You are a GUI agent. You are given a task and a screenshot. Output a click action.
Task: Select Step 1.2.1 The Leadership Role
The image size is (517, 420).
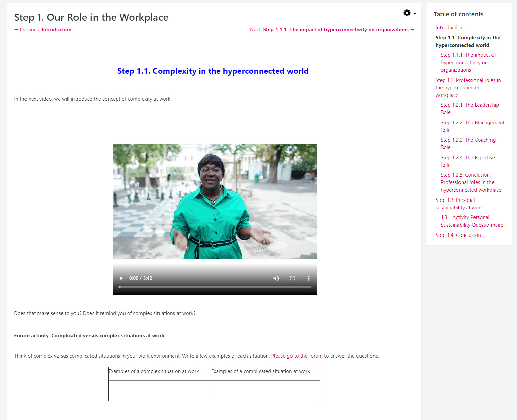tap(469, 109)
